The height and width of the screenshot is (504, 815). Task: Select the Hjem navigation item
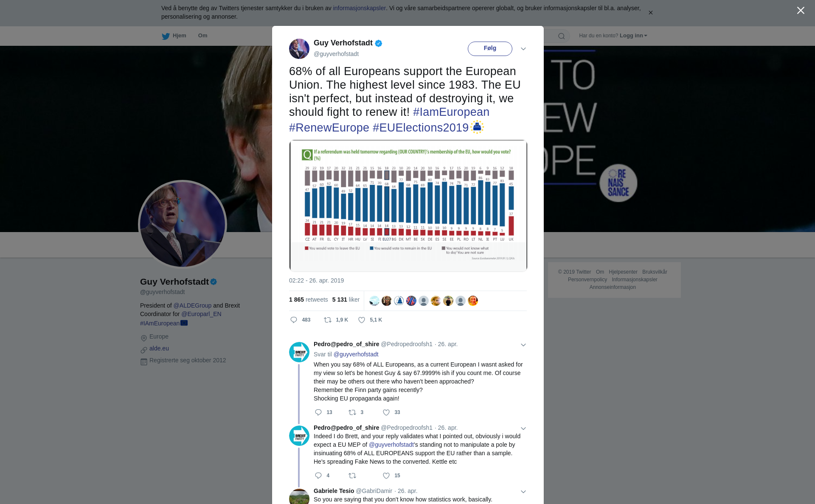pyautogui.click(x=174, y=36)
